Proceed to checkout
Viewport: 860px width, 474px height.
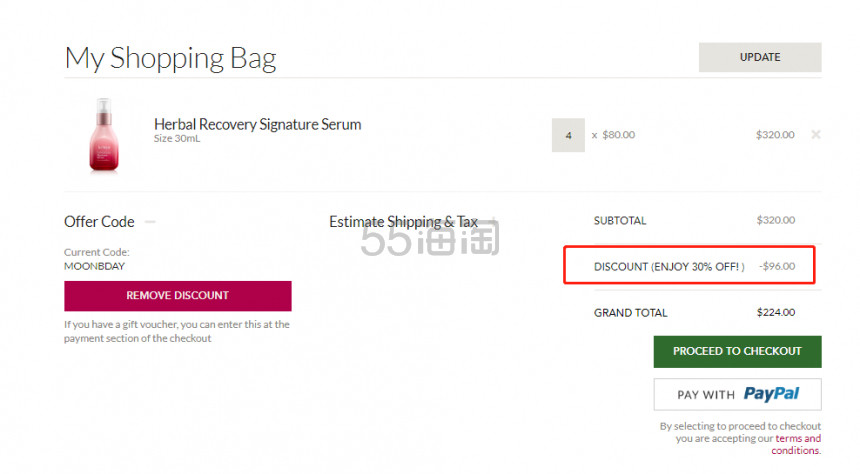(x=737, y=351)
